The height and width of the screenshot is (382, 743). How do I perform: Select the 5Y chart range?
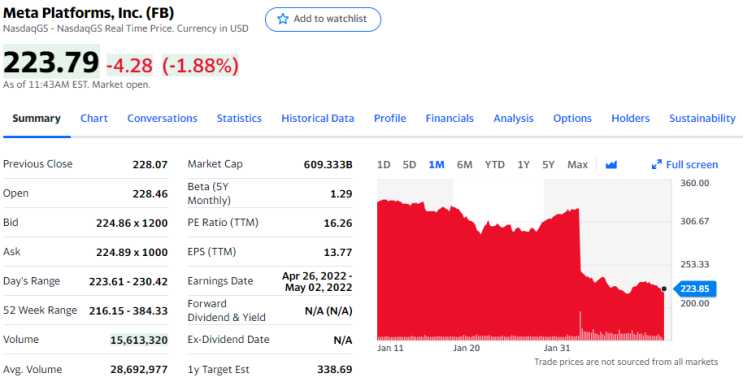click(548, 164)
